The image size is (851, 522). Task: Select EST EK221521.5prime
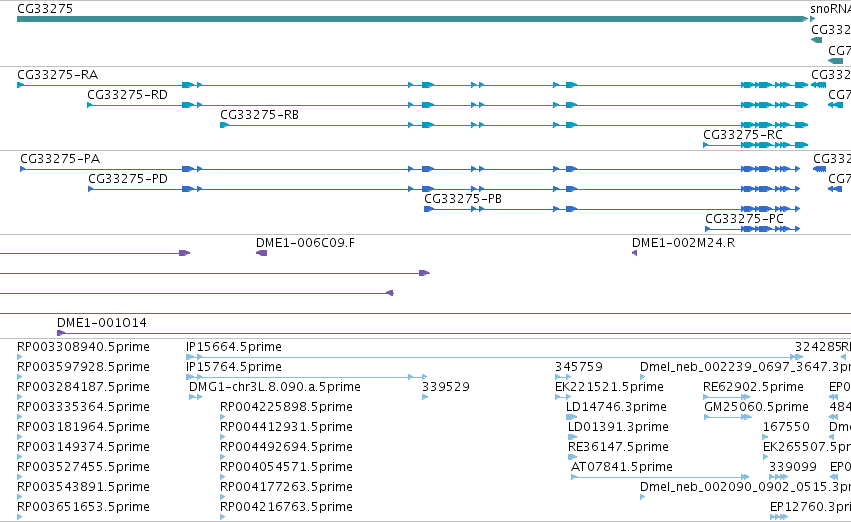[609, 387]
